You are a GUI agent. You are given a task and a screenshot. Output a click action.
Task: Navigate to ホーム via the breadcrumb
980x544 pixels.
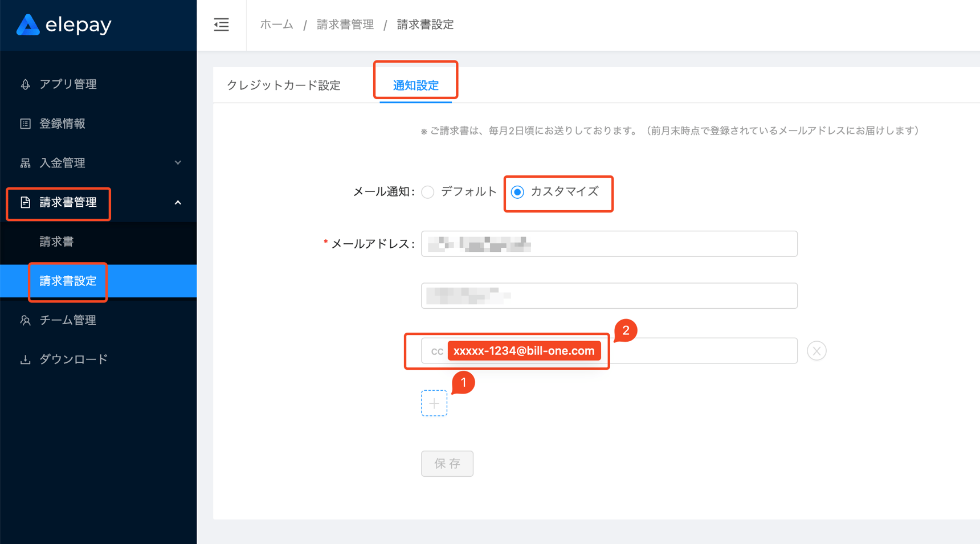(x=276, y=24)
